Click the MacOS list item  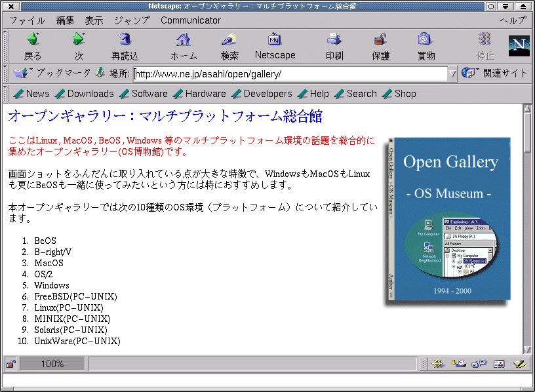(x=49, y=263)
